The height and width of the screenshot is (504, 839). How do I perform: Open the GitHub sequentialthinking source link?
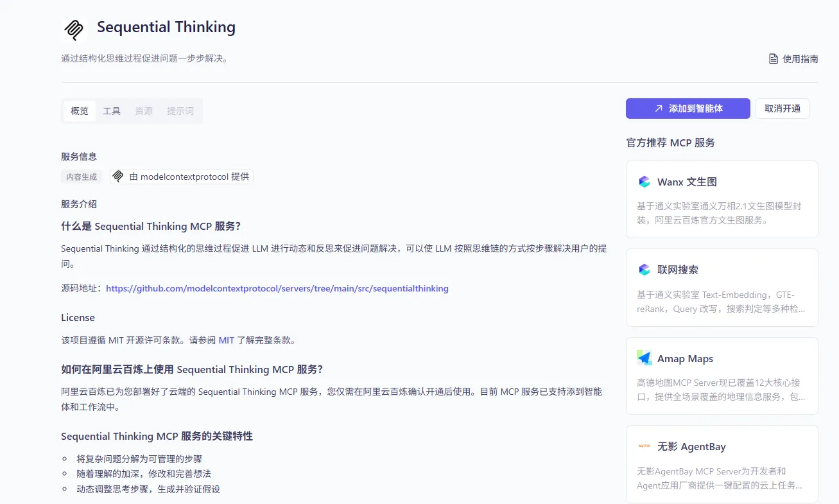(x=277, y=289)
